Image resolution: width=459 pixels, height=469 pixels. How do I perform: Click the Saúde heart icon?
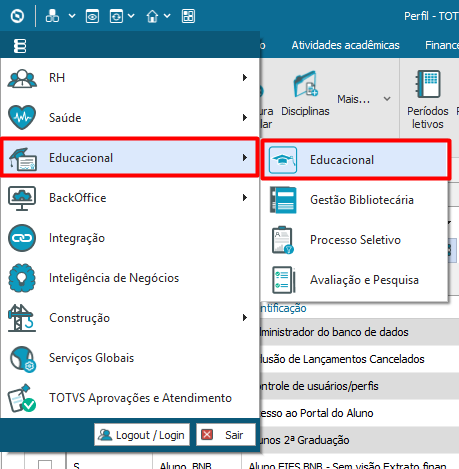tap(22, 117)
